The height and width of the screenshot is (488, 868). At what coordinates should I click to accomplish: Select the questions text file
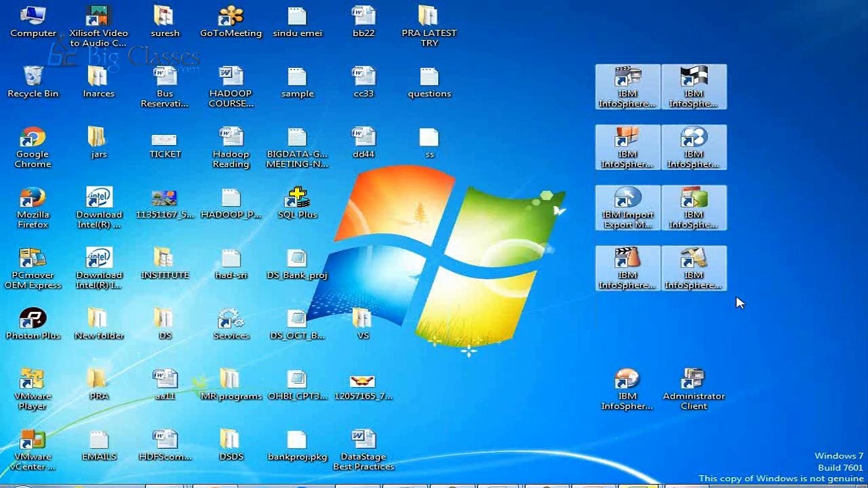pos(429,83)
